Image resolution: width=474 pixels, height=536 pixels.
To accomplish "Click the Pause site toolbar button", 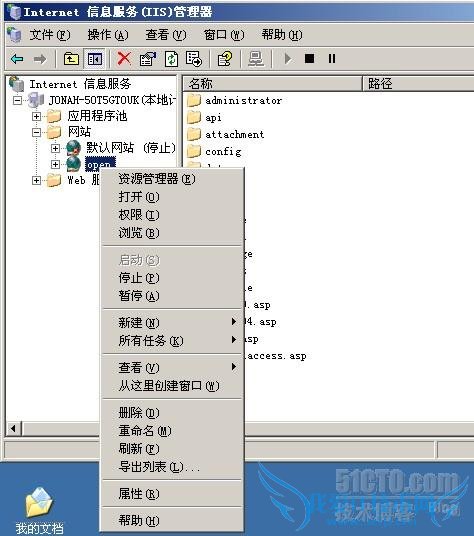I will pos(332,59).
